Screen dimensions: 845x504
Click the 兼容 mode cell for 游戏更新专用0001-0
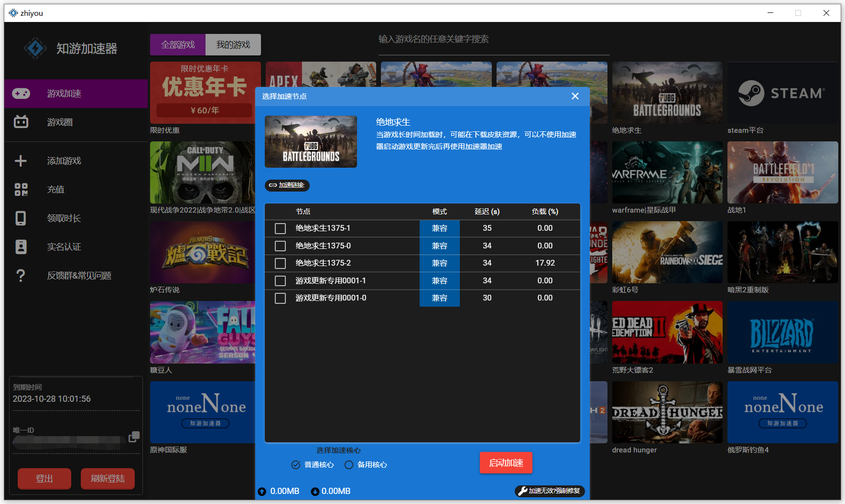point(440,298)
